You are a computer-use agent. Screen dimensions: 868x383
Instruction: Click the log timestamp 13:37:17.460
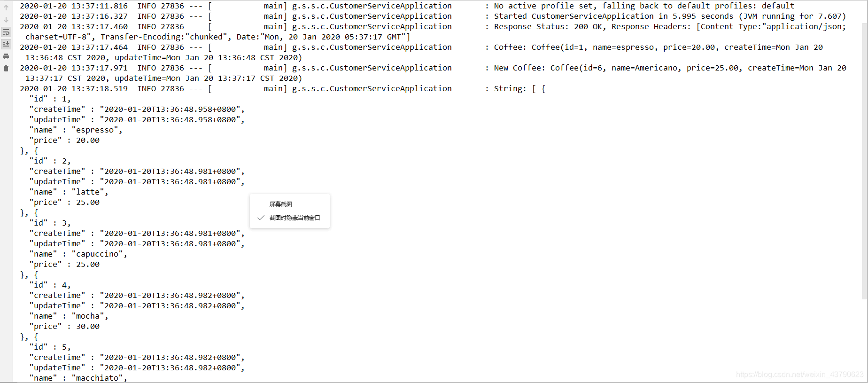tap(99, 26)
